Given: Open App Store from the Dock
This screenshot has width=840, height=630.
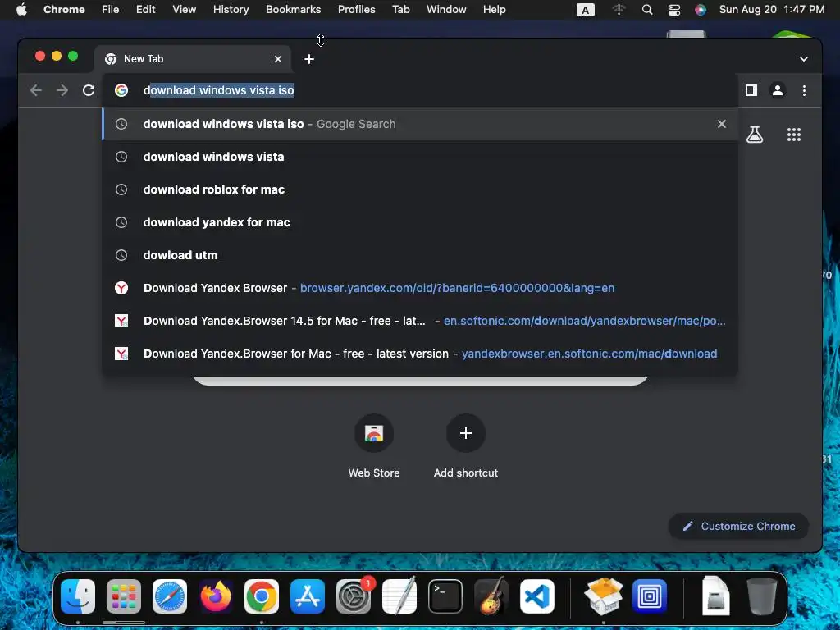Looking at the screenshot, I should pyautogui.click(x=308, y=596).
